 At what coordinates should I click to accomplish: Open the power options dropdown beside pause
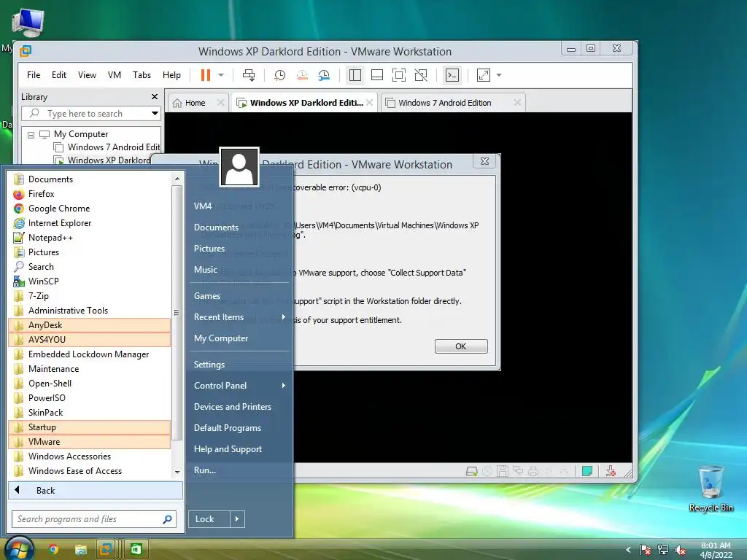[x=221, y=75]
